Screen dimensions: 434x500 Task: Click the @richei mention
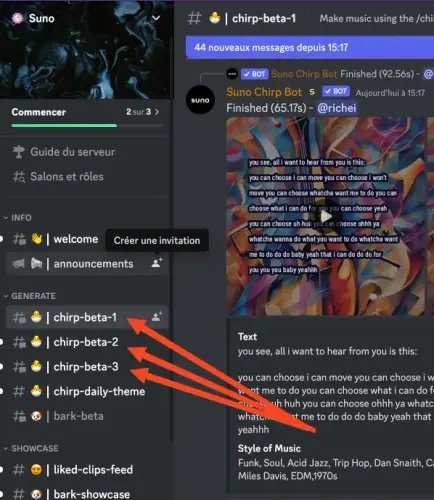pyautogui.click(x=337, y=108)
